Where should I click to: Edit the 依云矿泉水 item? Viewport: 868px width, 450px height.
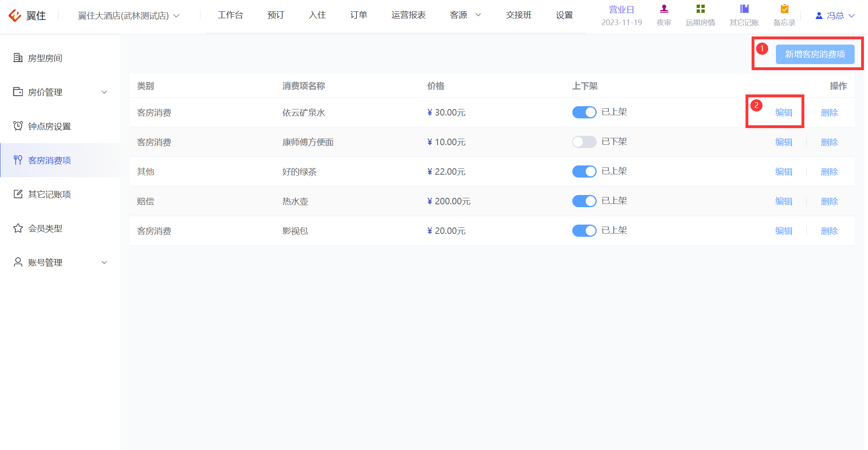(784, 112)
